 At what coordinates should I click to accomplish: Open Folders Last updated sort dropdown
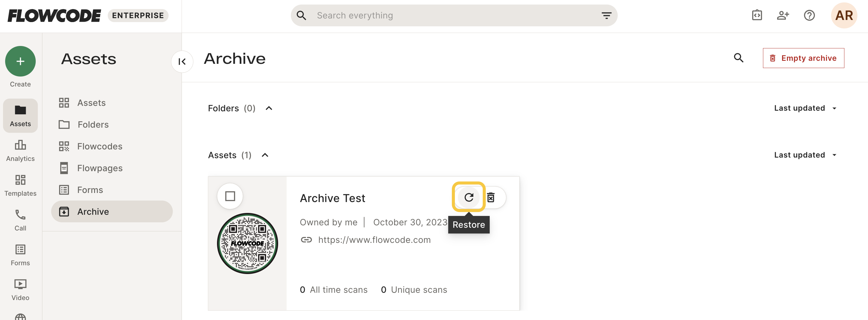[805, 108]
